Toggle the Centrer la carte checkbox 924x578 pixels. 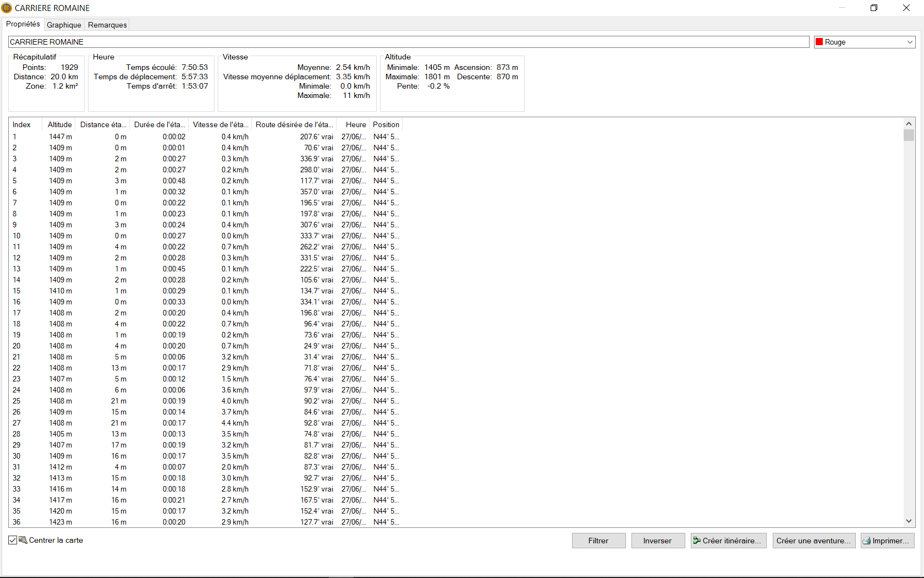coord(13,540)
